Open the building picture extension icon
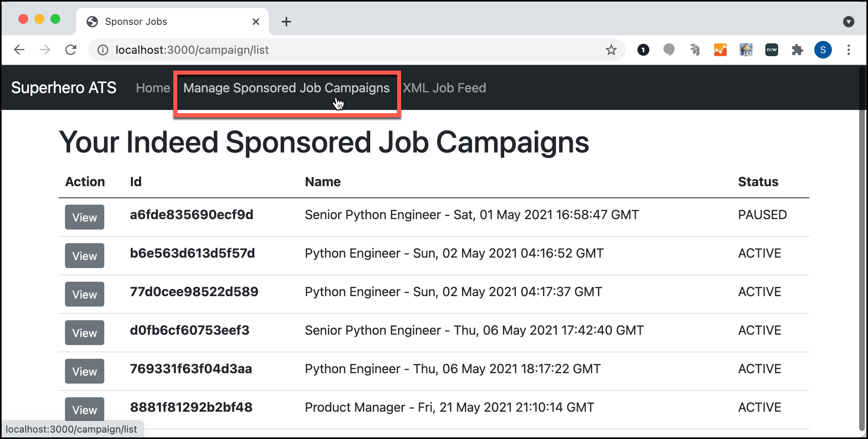868x439 pixels. pyautogui.click(x=746, y=50)
